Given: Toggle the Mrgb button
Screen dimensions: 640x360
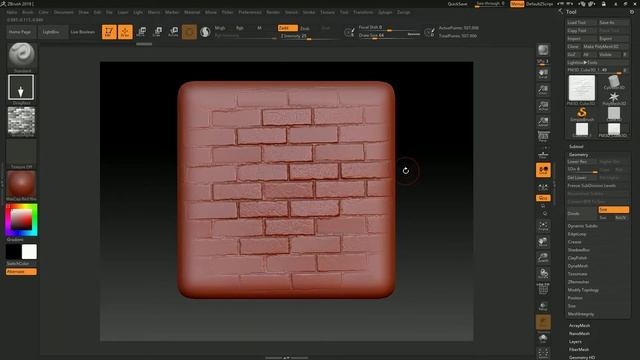Looking at the screenshot, I should [220, 28].
